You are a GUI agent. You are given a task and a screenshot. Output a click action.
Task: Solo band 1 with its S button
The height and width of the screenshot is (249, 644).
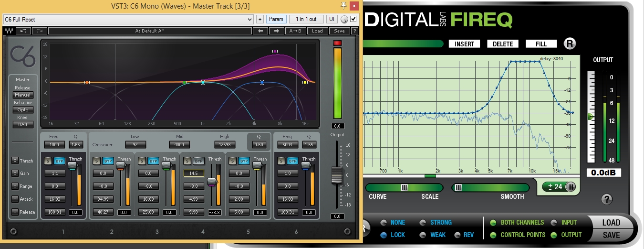pyautogui.click(x=47, y=161)
